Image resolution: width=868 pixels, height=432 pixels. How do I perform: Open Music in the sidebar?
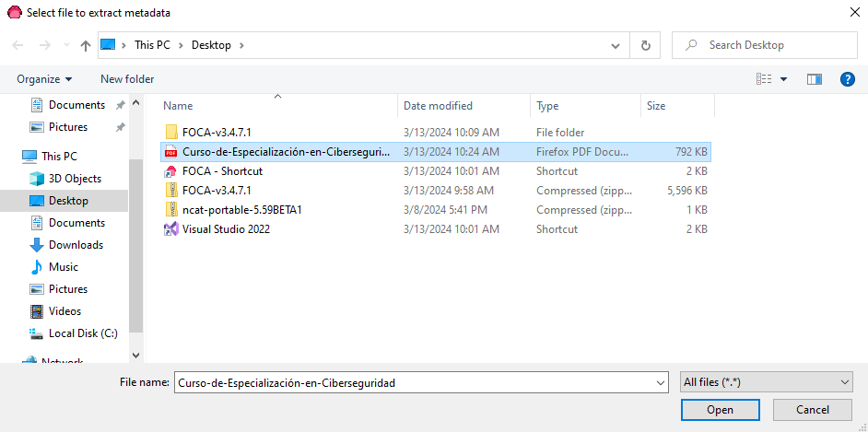point(63,266)
